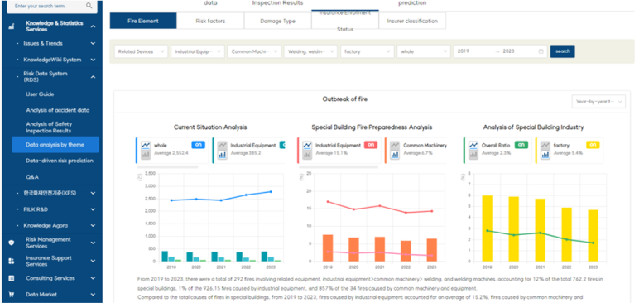Click the Data Market cart icon
This screenshot has width=644, height=303.
(11, 295)
